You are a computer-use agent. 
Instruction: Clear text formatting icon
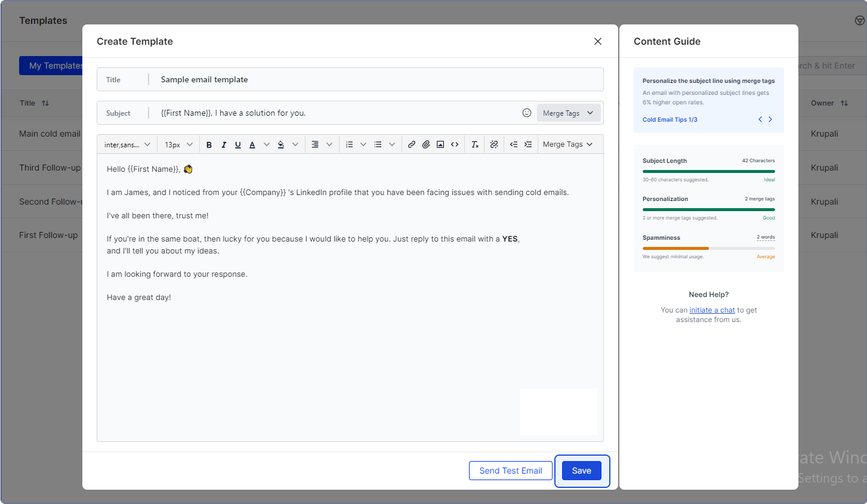[x=475, y=144]
